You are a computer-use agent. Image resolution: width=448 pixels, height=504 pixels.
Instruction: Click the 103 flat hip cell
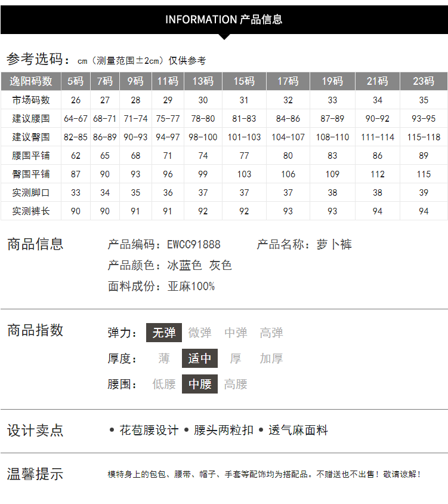pyautogui.click(x=244, y=174)
